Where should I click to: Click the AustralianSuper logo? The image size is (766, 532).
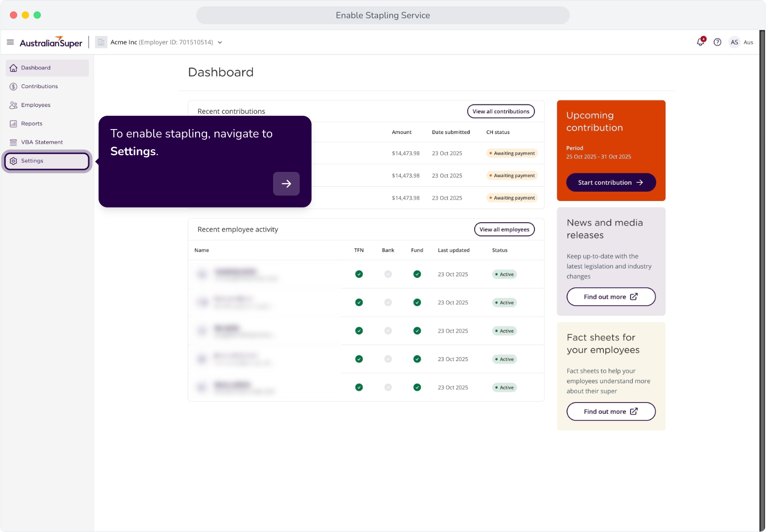pos(51,42)
